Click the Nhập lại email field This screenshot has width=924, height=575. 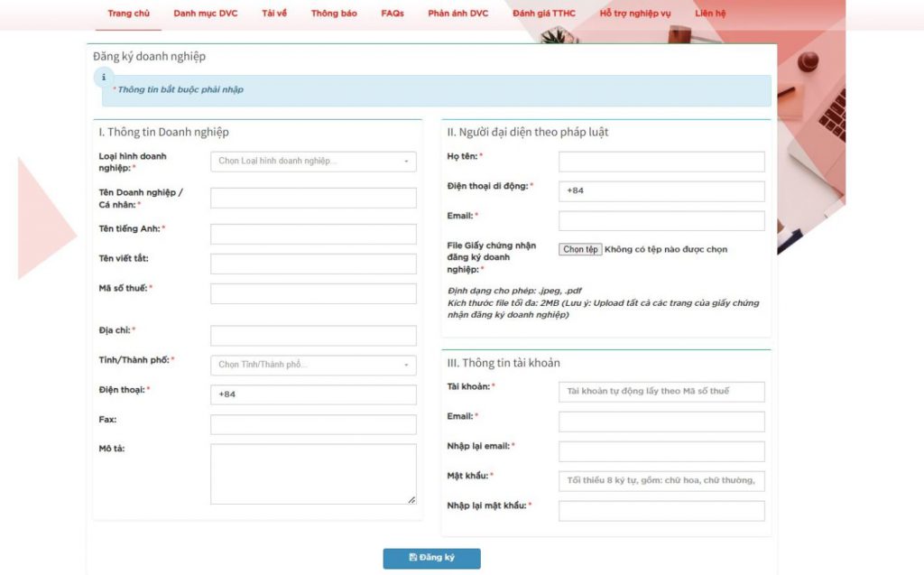coord(661,451)
